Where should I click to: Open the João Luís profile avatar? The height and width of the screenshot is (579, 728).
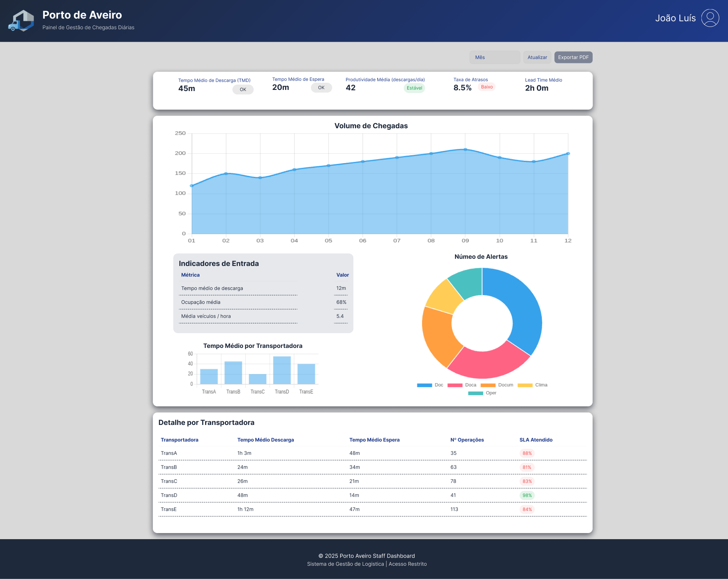click(x=709, y=18)
